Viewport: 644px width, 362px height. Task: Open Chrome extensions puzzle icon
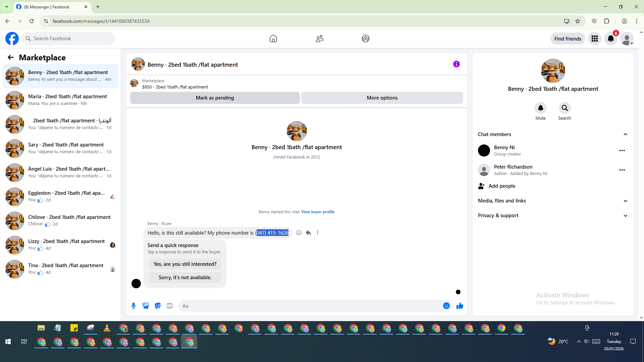click(x=606, y=21)
